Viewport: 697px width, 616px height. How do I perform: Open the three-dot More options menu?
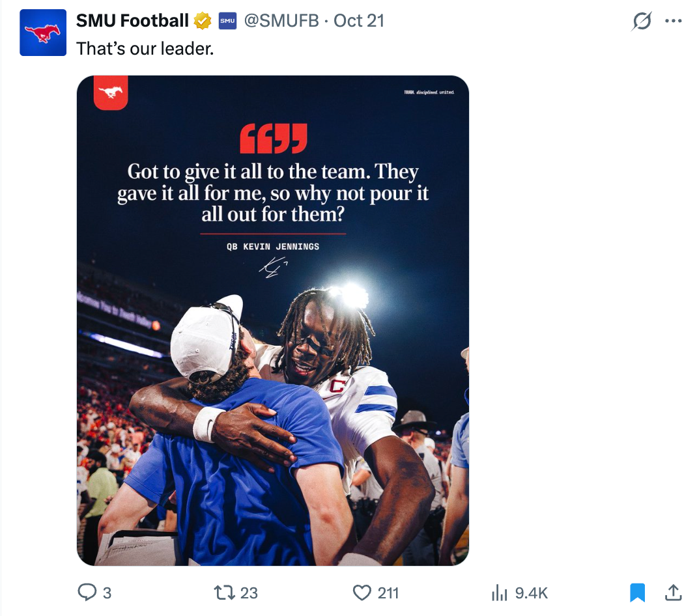coord(673,21)
